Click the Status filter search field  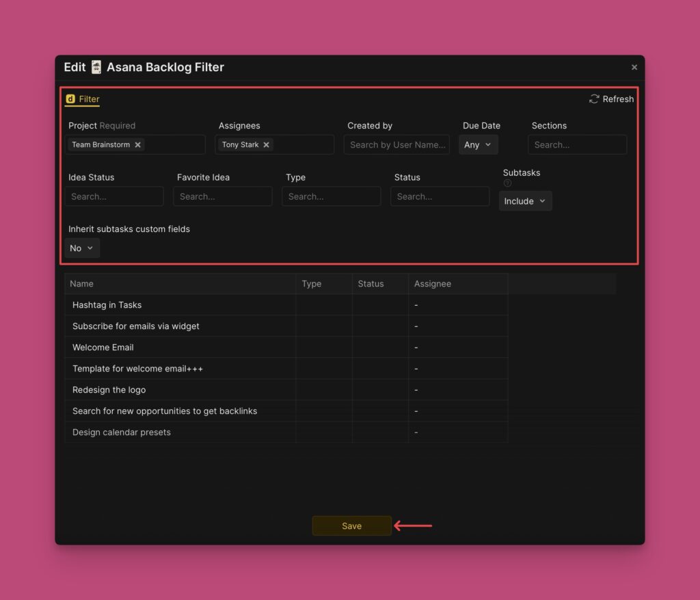tap(440, 196)
